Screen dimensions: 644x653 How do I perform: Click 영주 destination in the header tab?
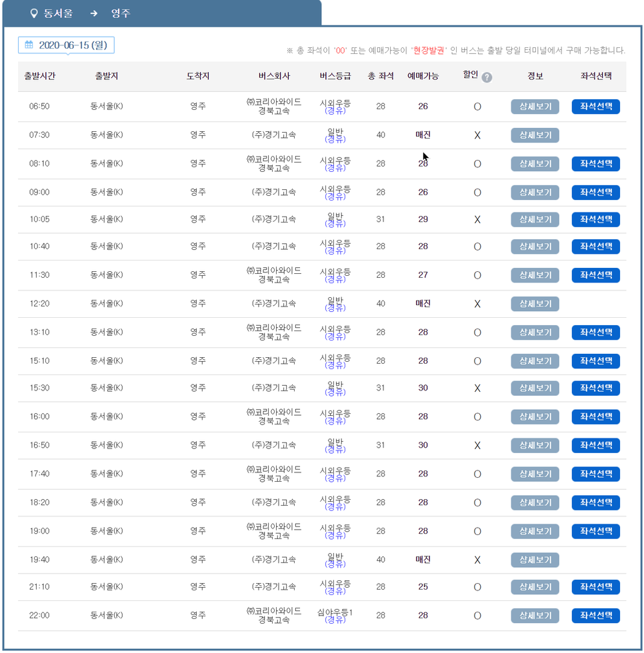coord(121,13)
